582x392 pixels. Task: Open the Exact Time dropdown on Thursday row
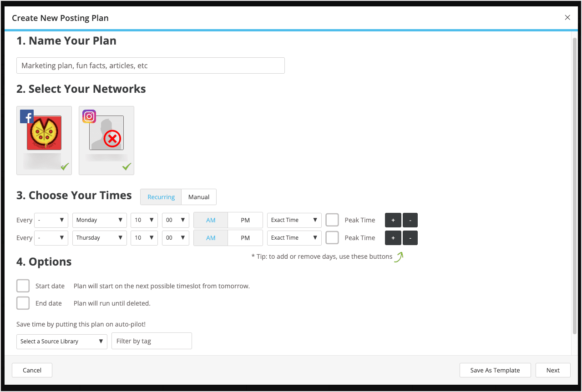(x=294, y=238)
